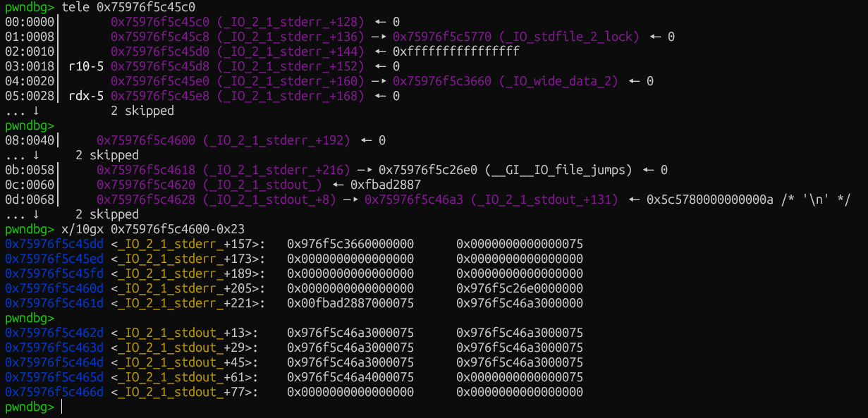Click the 0c:0060 offset label
The width and height of the screenshot is (868, 418).
[30, 185]
